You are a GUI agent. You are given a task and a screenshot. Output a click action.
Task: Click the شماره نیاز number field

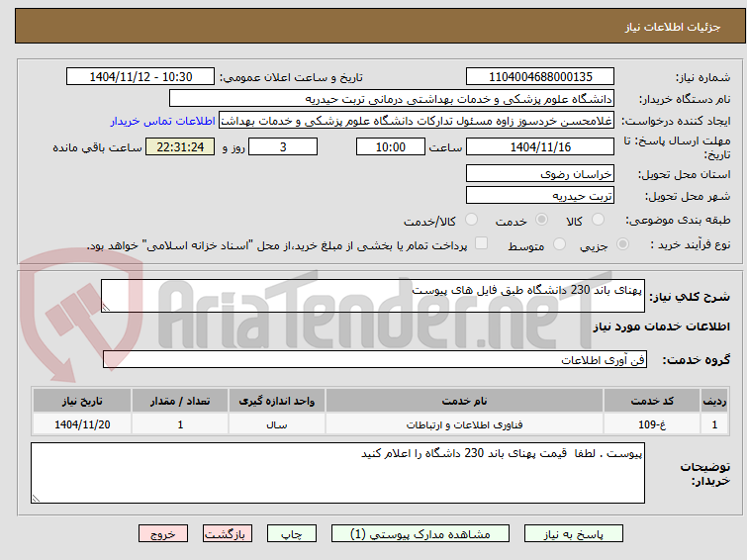pyautogui.click(x=540, y=77)
